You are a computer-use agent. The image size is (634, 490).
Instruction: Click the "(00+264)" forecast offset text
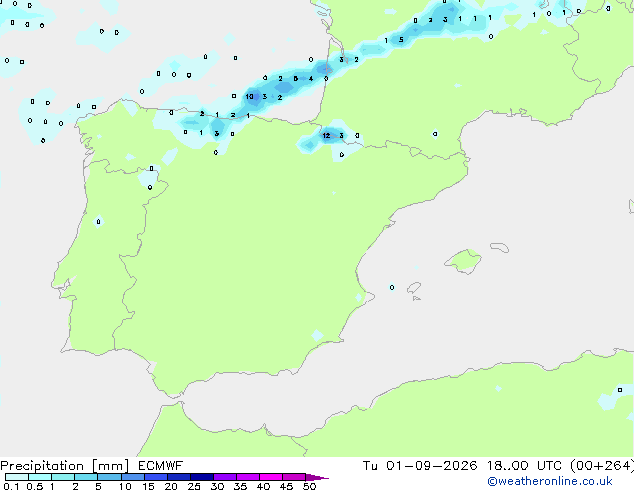coord(602,465)
